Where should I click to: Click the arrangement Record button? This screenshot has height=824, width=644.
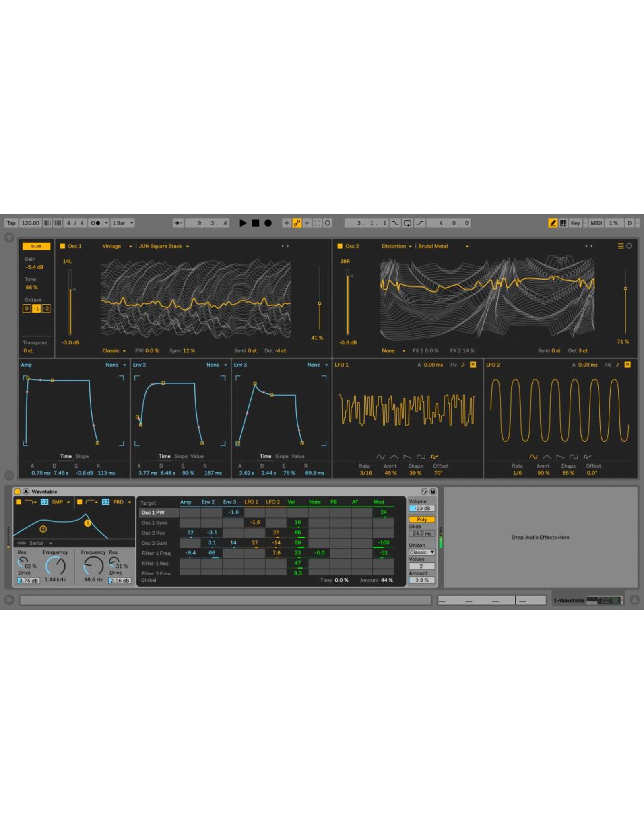268,223
